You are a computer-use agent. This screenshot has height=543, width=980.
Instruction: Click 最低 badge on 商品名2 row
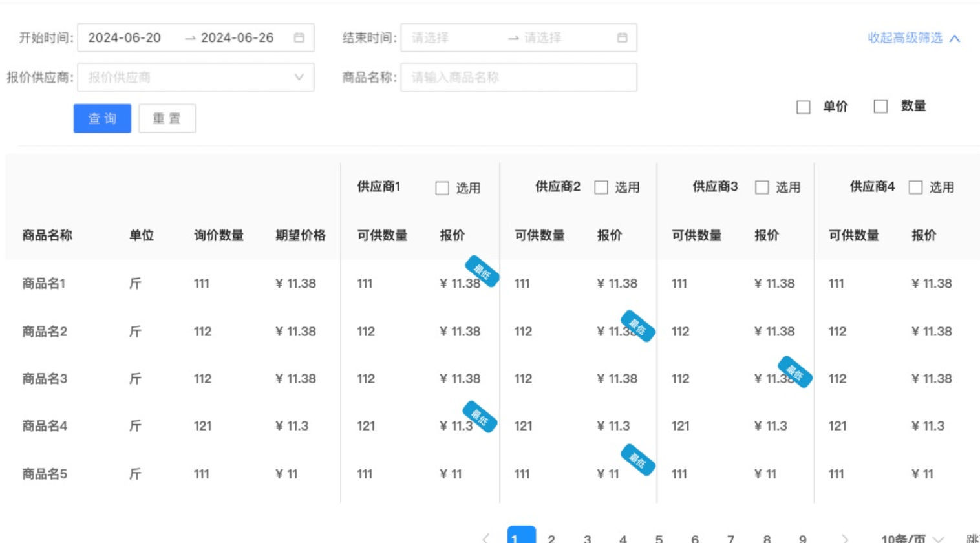pyautogui.click(x=637, y=326)
